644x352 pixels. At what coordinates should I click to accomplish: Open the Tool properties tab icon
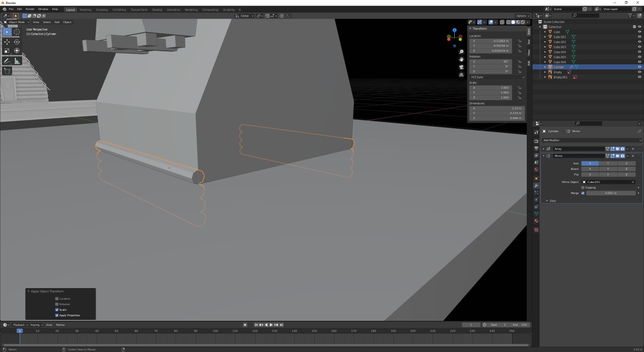[536, 132]
